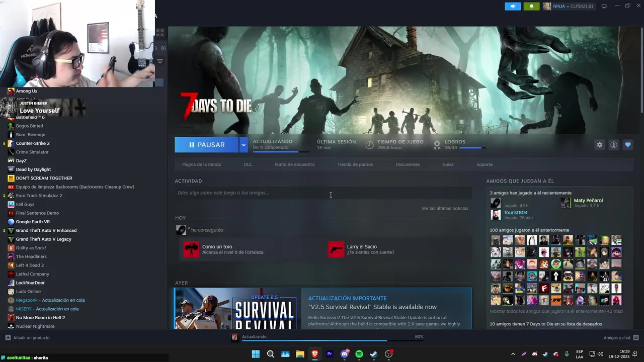Click the NINJA profile avatar

pos(547,6)
